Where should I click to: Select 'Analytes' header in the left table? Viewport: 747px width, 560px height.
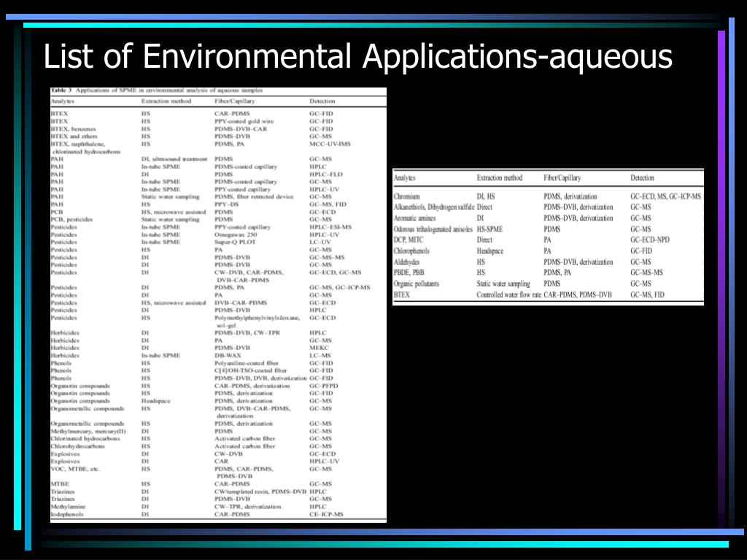point(63,101)
